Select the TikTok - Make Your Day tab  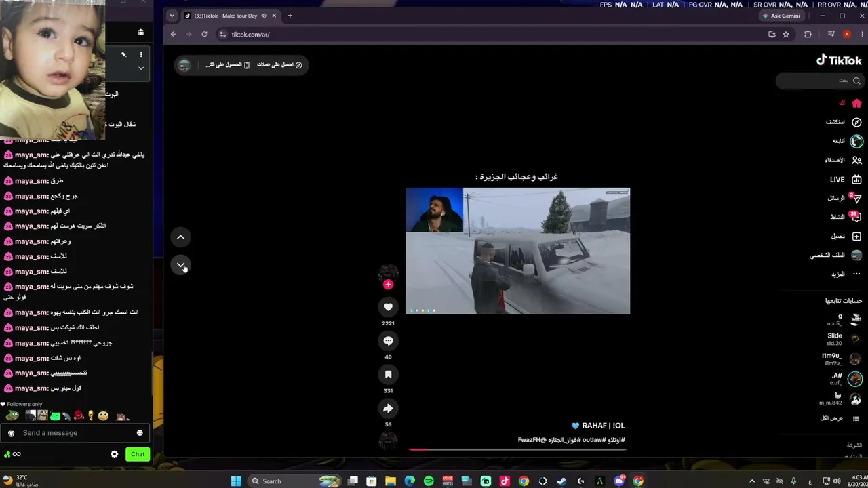[231, 16]
